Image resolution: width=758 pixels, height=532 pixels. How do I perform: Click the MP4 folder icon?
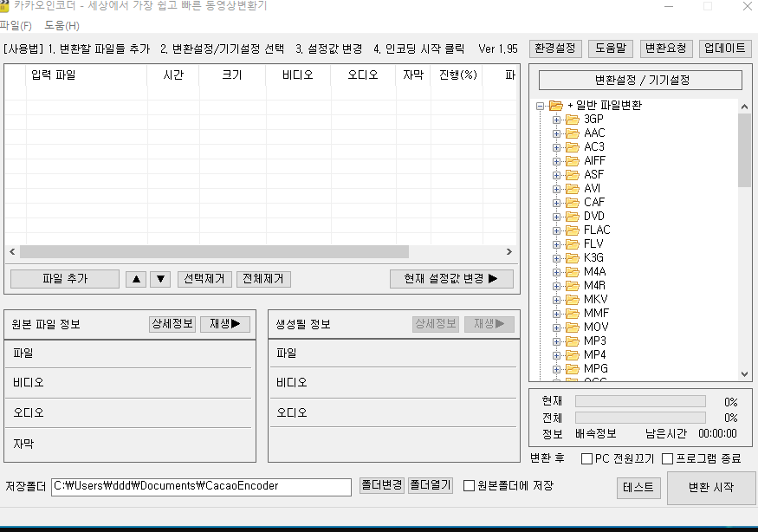pyautogui.click(x=573, y=355)
